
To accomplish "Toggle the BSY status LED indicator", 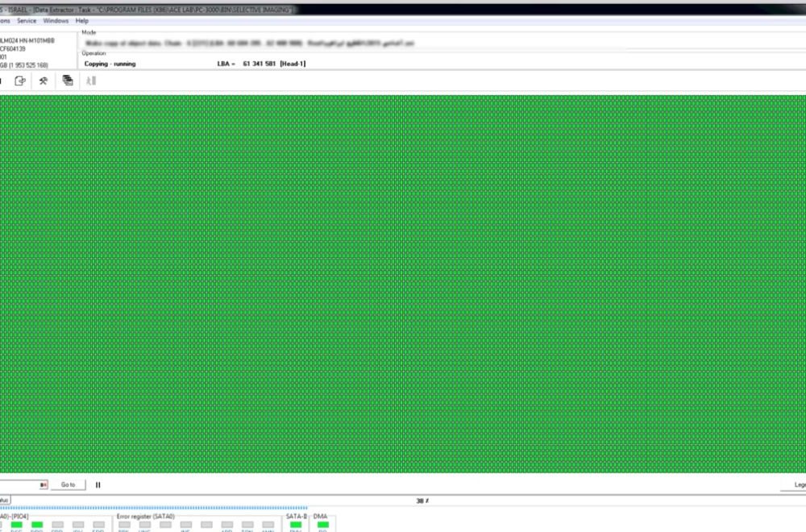I will click(2, 524).
